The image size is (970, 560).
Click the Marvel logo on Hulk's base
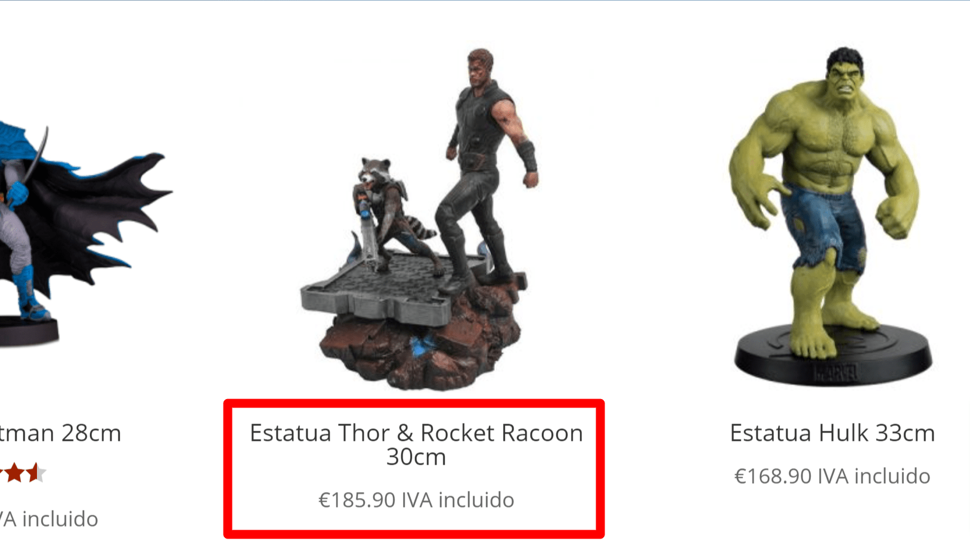[x=836, y=374]
